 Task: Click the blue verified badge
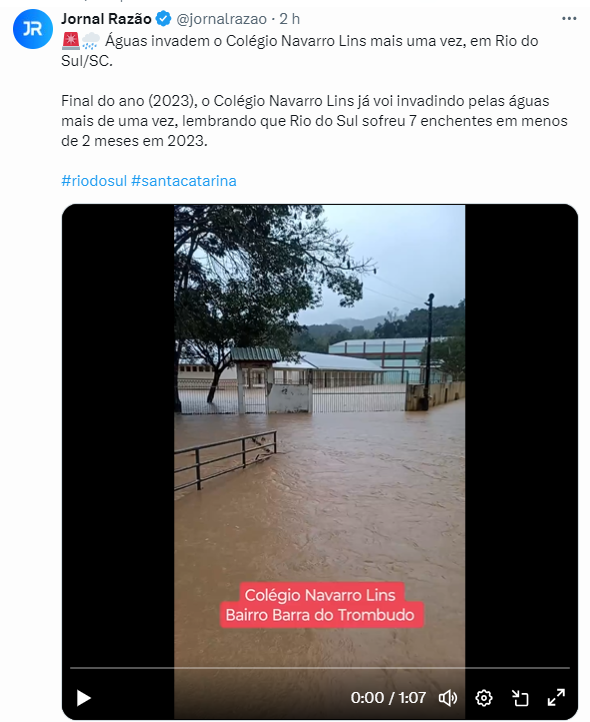pyautogui.click(x=164, y=19)
